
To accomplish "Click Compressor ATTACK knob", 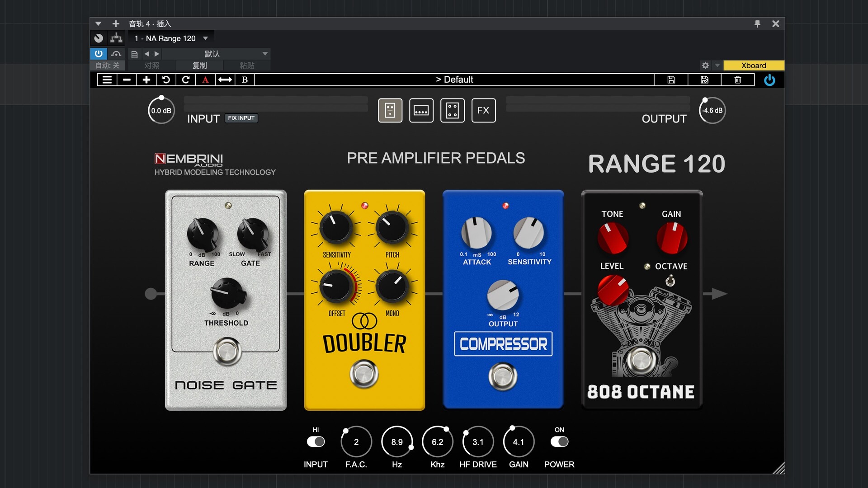I will click(476, 233).
